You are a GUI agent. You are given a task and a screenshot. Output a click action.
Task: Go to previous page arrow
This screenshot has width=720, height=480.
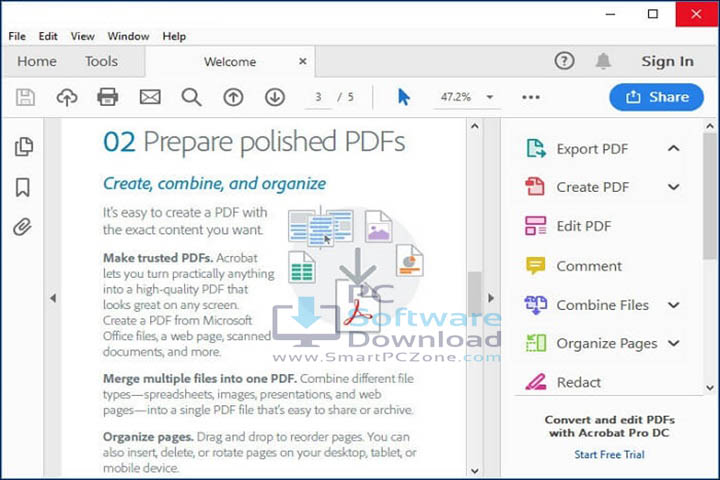tap(233, 97)
